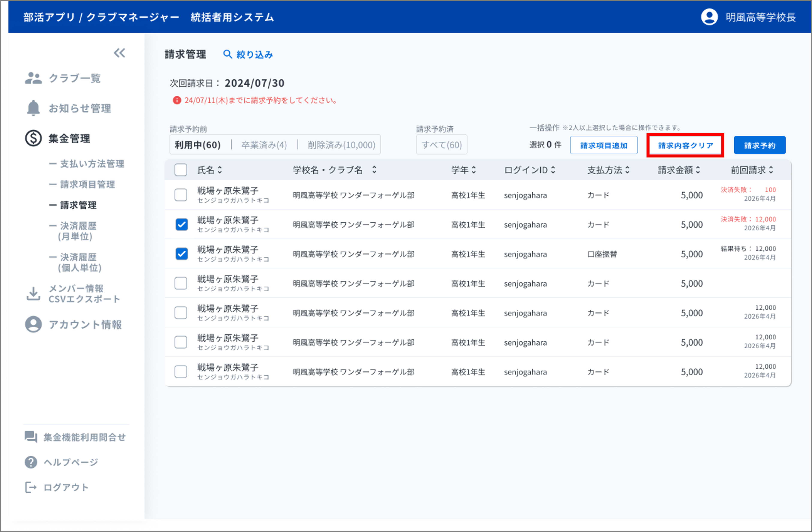Screen dimensions: 812x532
Task: Click the ヘルプページ question mark icon
Action: point(31,462)
